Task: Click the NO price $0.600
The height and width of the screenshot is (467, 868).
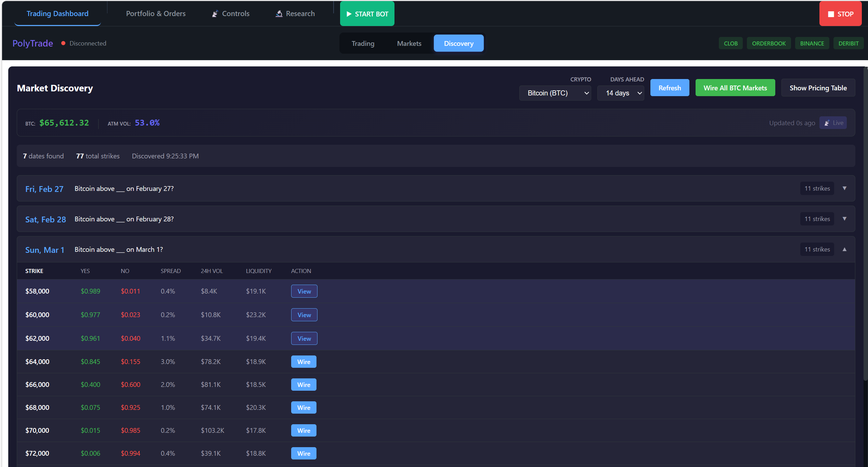Action: click(x=130, y=385)
